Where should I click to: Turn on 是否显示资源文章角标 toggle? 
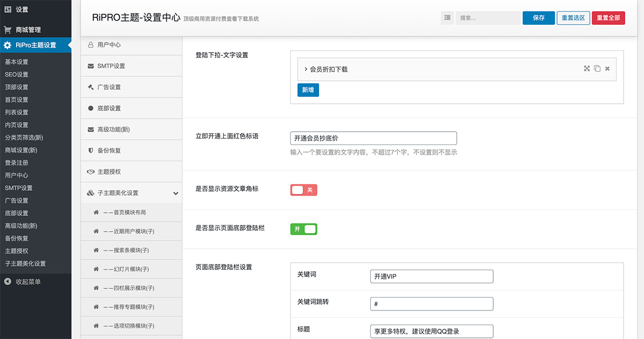303,190
